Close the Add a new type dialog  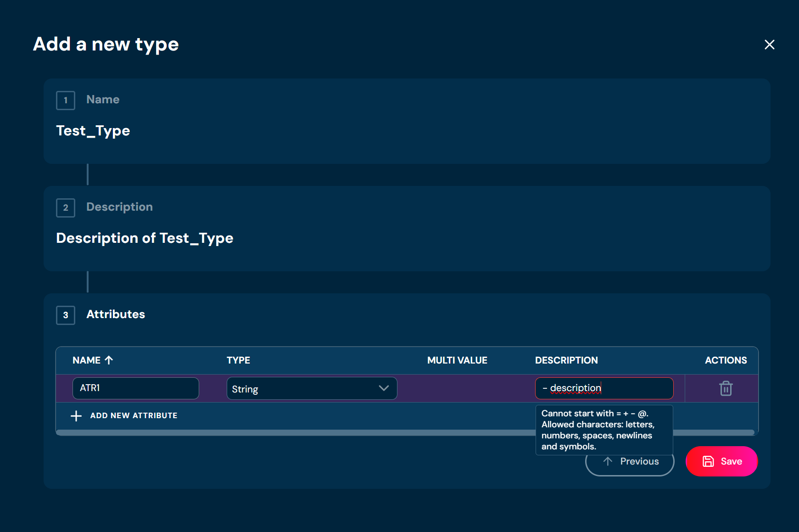[x=769, y=45]
